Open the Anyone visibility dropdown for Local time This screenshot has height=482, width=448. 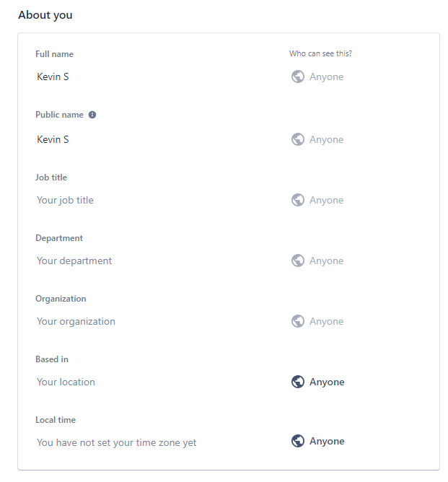pyautogui.click(x=317, y=441)
